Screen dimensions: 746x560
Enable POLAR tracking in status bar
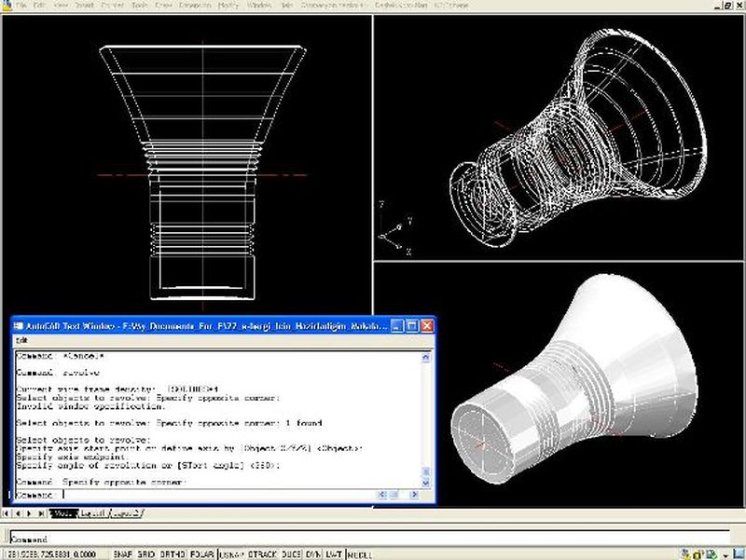(x=200, y=554)
